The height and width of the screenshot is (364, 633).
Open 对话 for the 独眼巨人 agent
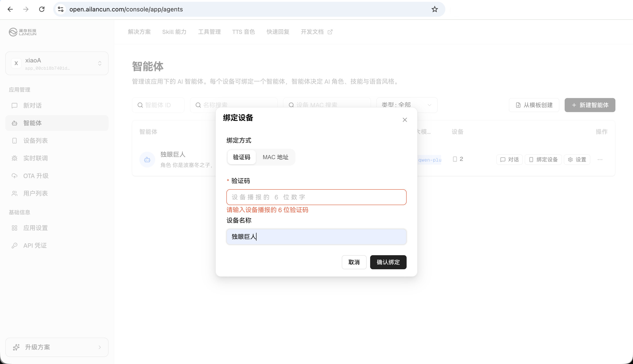click(509, 160)
